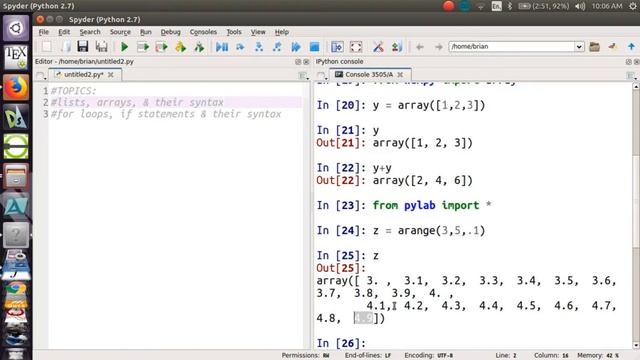Maximize current pane
Screen dimensions: 640x360
click(x=337, y=47)
